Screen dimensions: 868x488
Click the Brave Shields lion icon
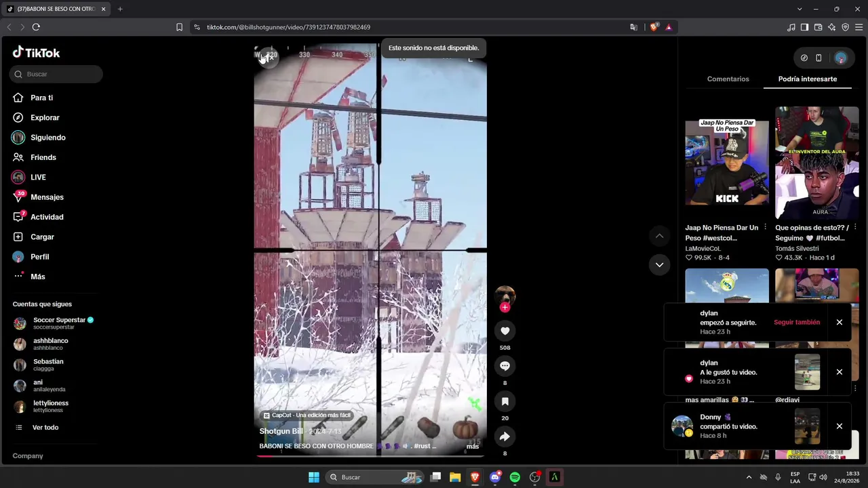[654, 27]
